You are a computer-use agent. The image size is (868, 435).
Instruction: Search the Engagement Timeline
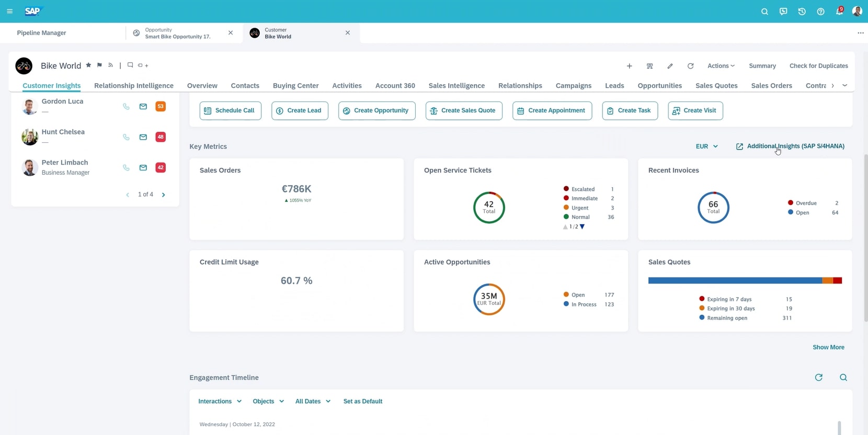point(843,377)
